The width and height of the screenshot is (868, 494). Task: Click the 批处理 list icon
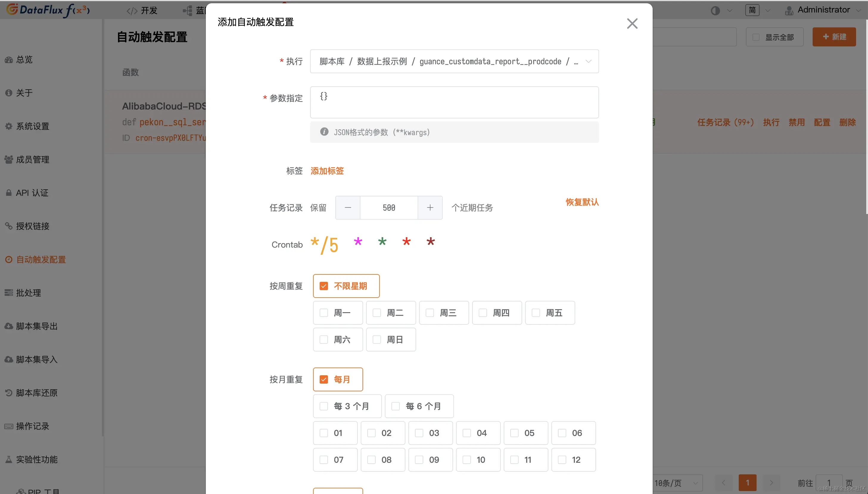click(9, 293)
